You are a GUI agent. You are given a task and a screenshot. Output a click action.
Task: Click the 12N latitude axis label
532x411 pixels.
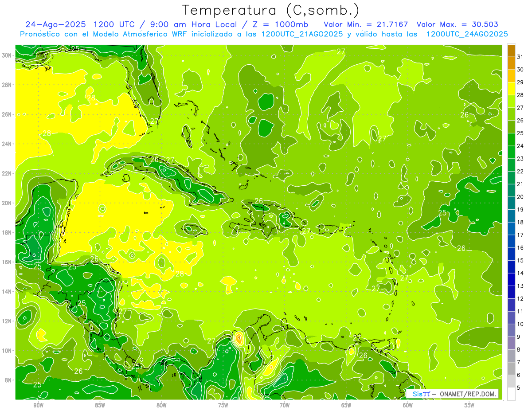8,321
